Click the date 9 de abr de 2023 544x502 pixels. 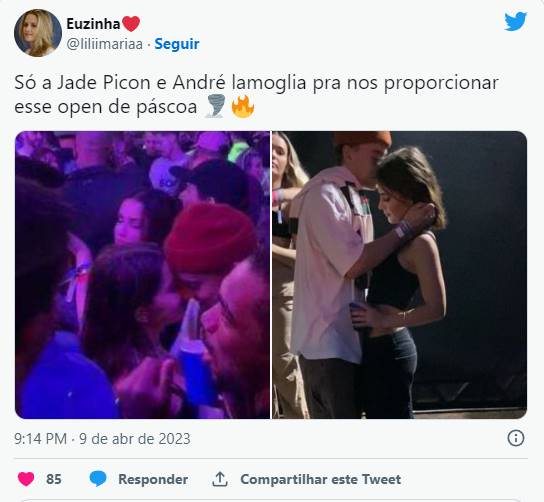135,439
